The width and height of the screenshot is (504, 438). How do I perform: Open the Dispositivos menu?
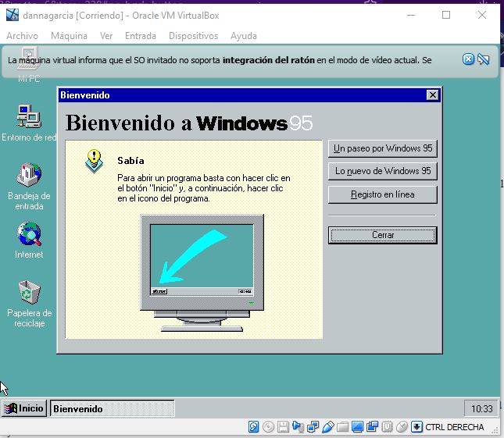(193, 36)
